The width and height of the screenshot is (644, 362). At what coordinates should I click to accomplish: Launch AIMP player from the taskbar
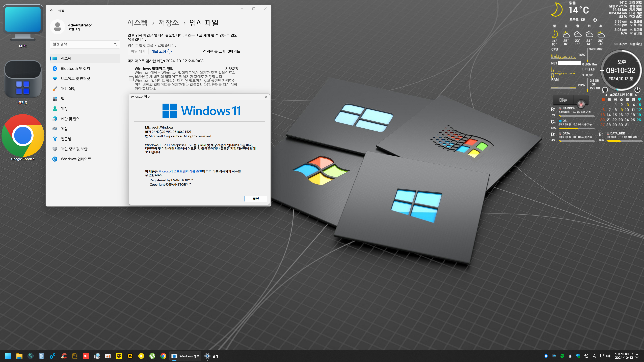[x=130, y=356]
